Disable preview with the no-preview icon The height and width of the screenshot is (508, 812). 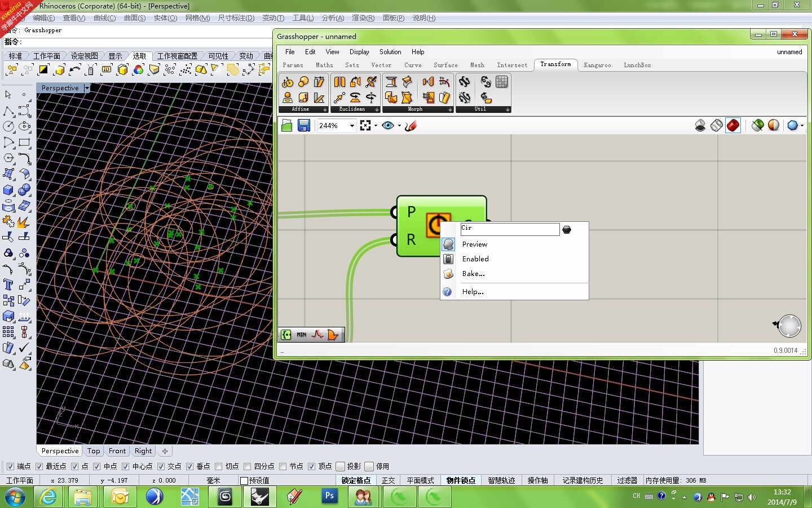coord(700,125)
